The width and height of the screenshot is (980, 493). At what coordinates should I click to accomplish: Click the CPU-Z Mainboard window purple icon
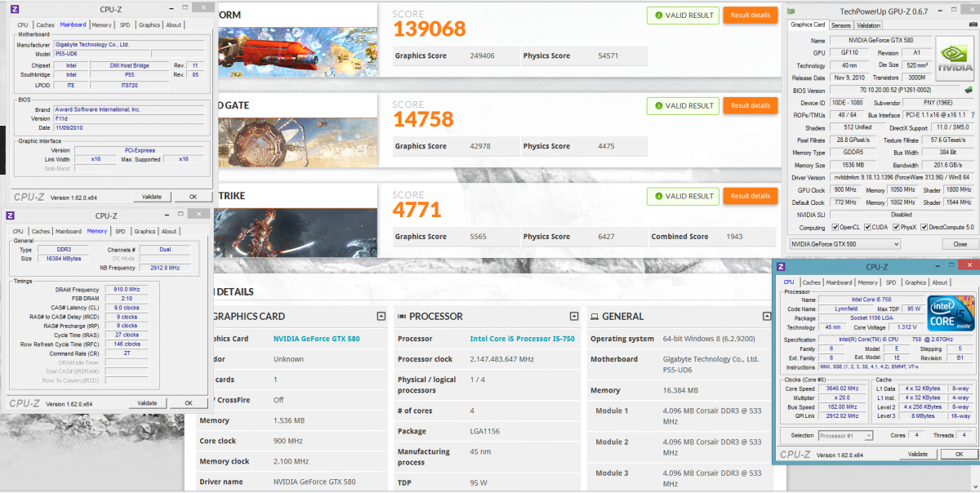[16, 10]
